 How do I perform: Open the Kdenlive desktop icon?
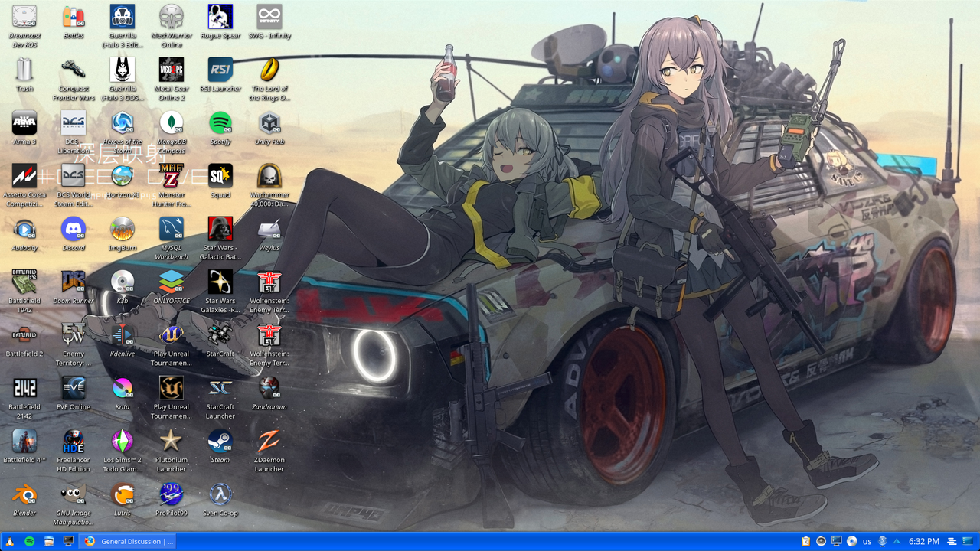click(x=122, y=334)
